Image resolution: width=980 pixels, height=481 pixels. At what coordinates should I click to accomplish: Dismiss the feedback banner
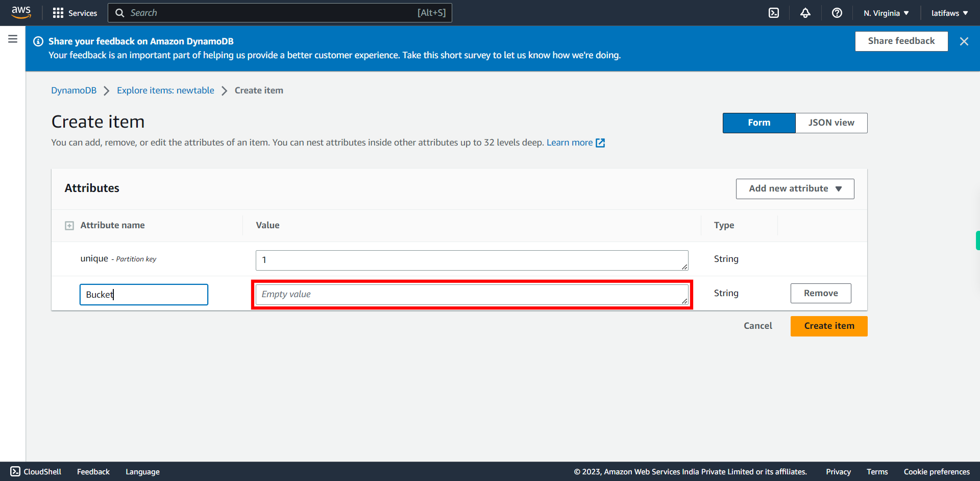964,41
